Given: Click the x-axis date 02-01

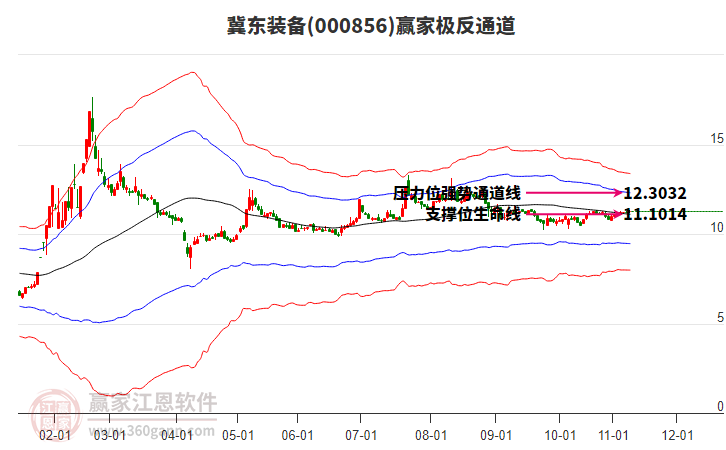Looking at the screenshot, I should [x=55, y=436].
